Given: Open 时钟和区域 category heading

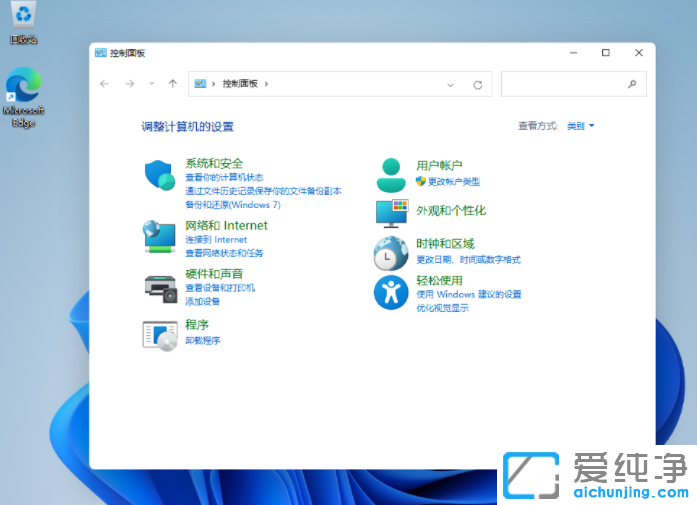Looking at the screenshot, I should point(445,244).
